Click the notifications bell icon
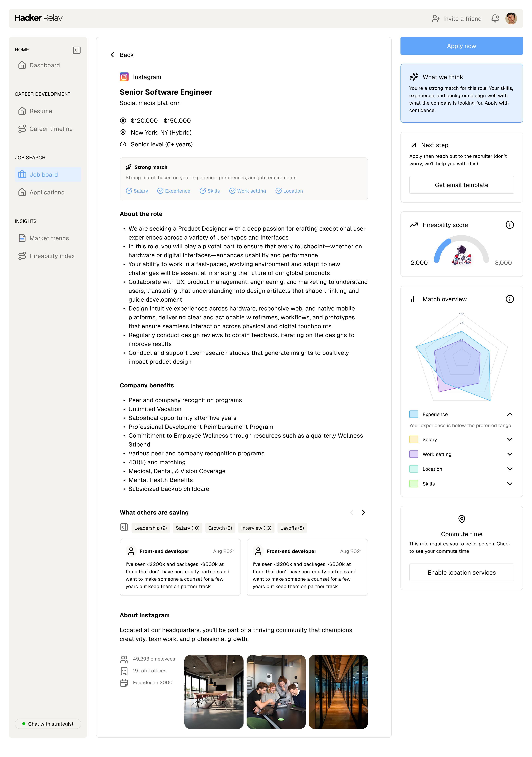This screenshot has height=757, width=532. 495,18
